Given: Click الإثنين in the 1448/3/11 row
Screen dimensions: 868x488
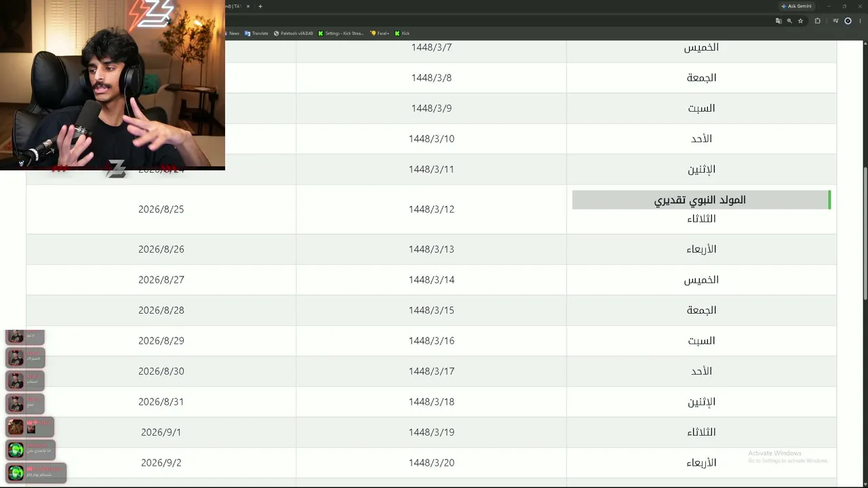Looking at the screenshot, I should click(701, 169).
